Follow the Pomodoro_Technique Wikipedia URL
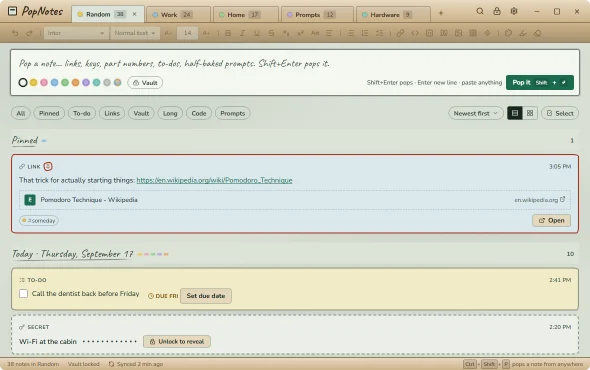590x370 pixels. click(214, 180)
